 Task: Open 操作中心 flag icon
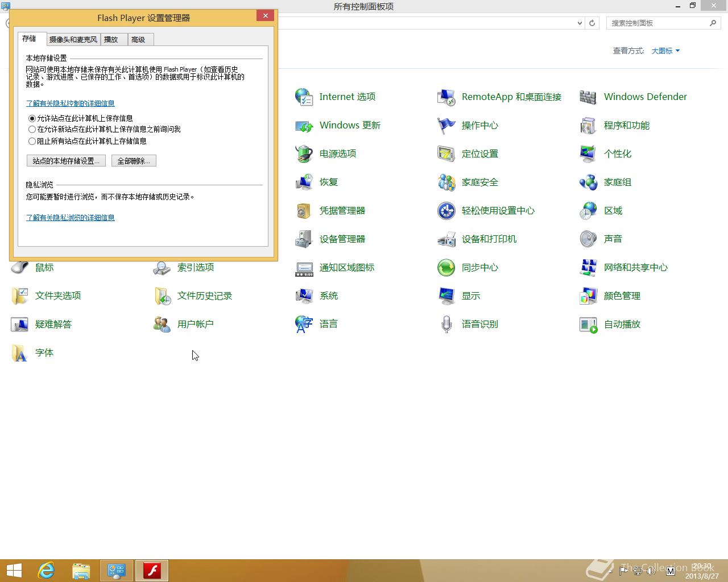tap(446, 125)
